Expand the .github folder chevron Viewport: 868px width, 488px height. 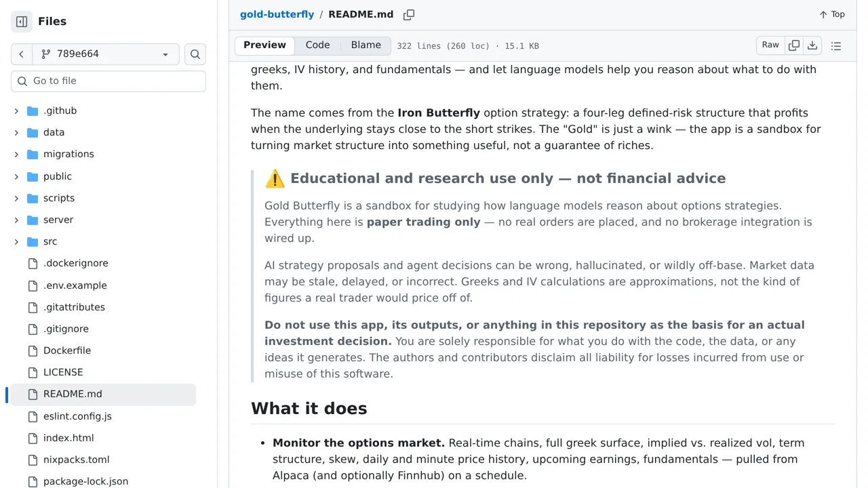[x=16, y=110]
